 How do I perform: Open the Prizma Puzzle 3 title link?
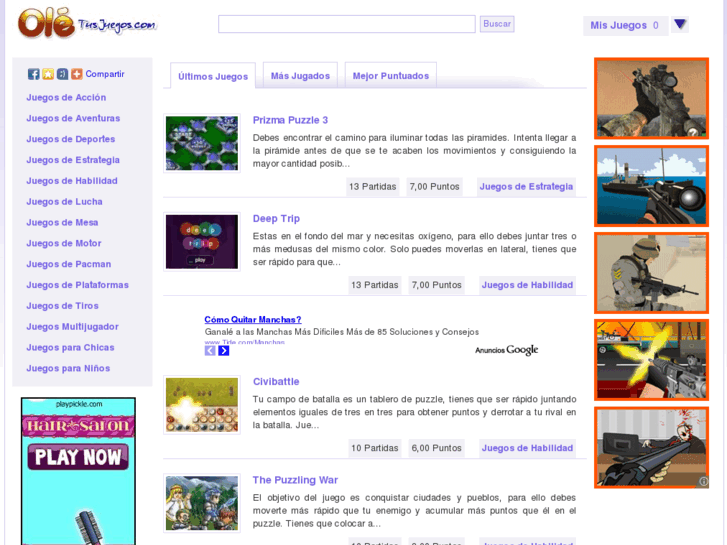[290, 120]
